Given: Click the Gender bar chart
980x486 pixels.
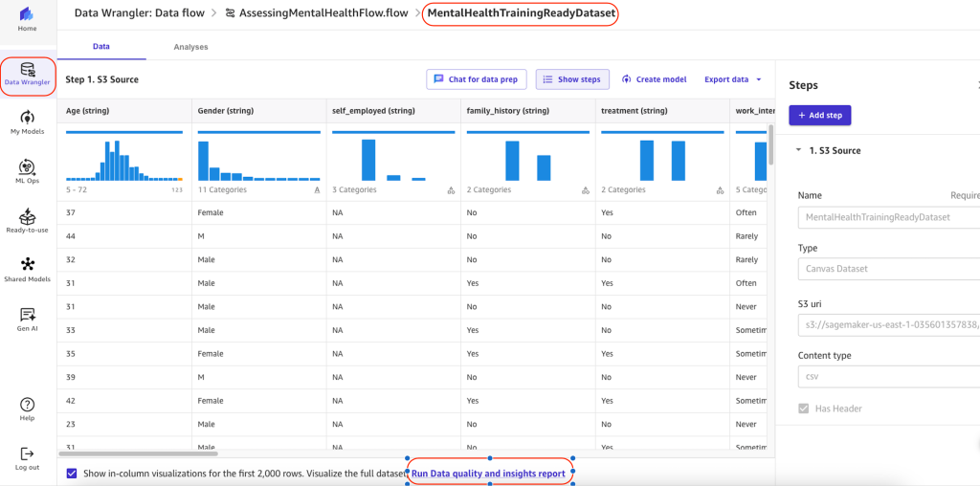Looking at the screenshot, I should pyautogui.click(x=258, y=160).
